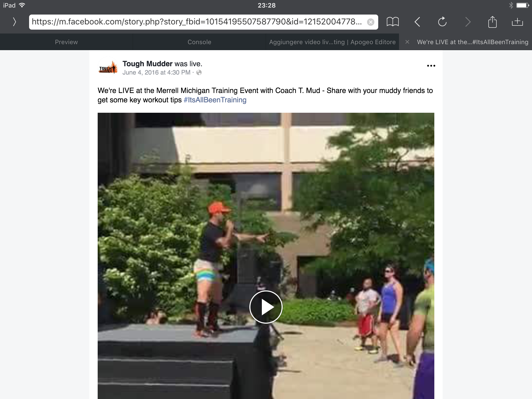Expand the sidebar chevron at left of address bar
Viewport: 532px width, 399px height.
[x=15, y=22]
